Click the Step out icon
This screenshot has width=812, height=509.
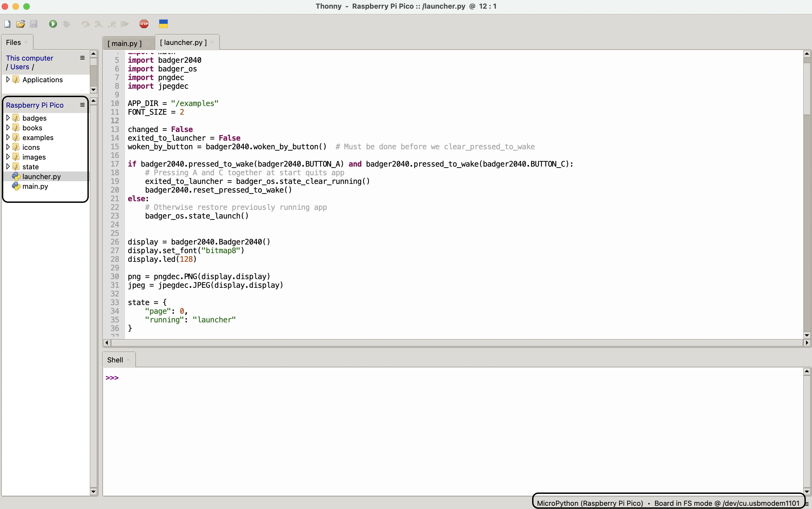[112, 24]
